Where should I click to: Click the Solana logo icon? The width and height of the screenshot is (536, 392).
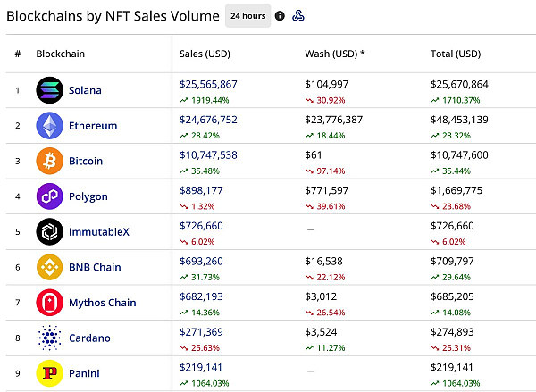click(48, 90)
